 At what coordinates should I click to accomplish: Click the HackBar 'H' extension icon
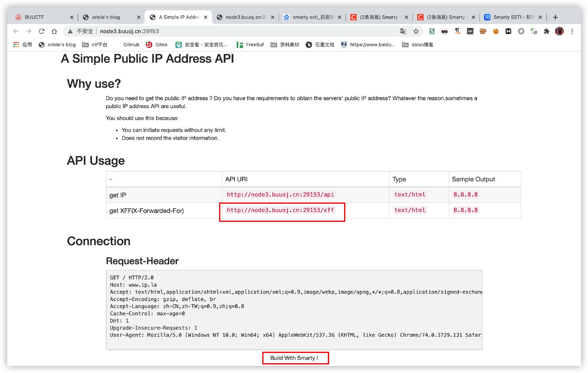click(508, 31)
